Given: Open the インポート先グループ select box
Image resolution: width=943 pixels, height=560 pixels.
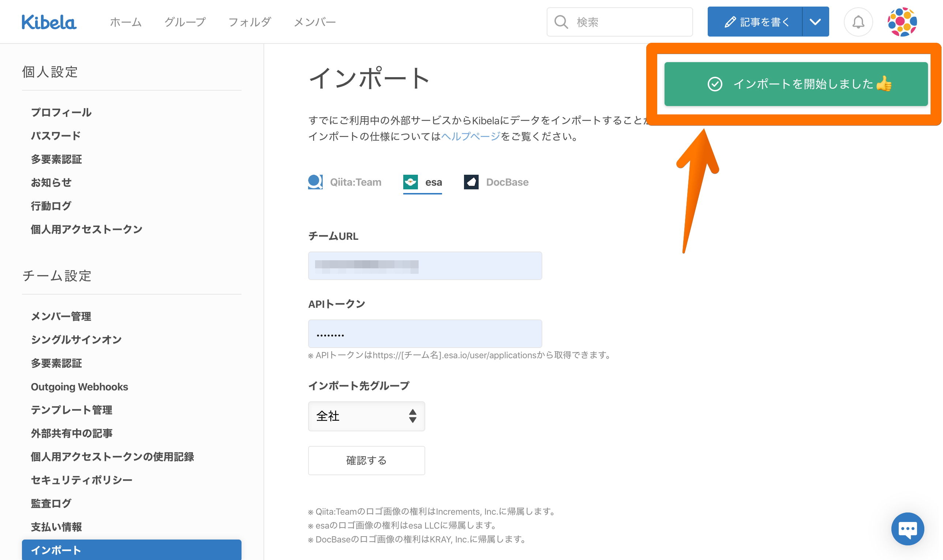Looking at the screenshot, I should click(x=366, y=416).
